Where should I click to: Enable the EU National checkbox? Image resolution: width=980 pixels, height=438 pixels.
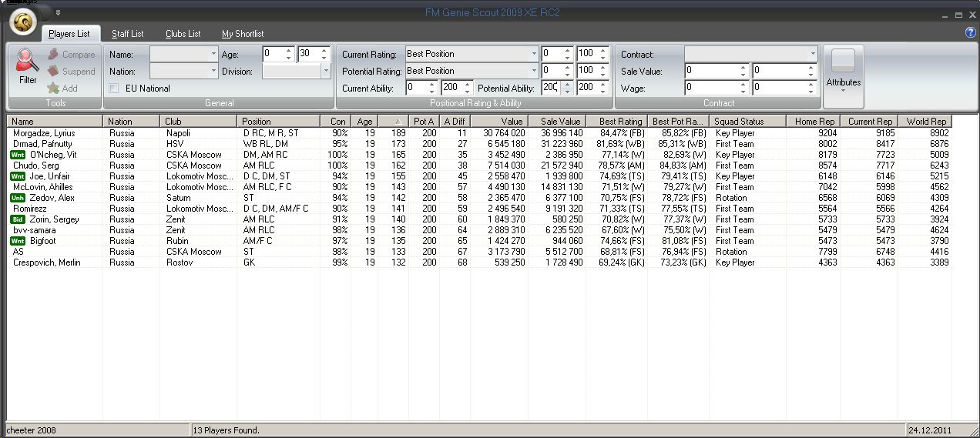click(114, 89)
